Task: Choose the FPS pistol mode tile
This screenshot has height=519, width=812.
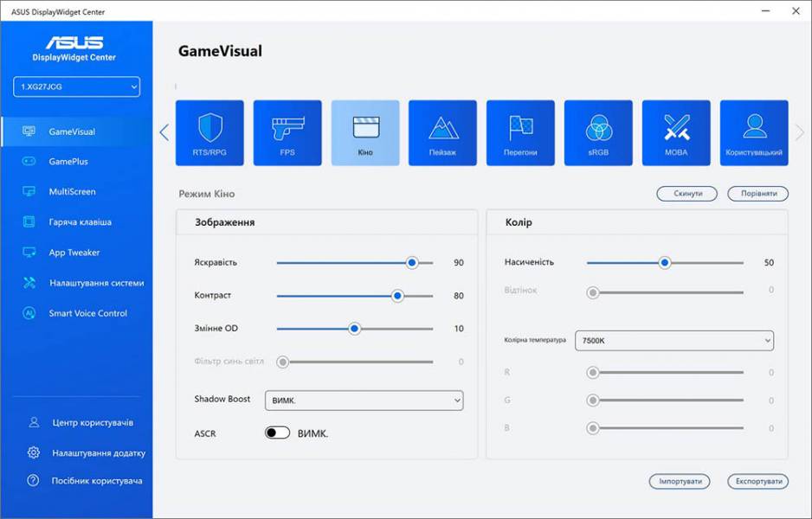Action: (287, 133)
